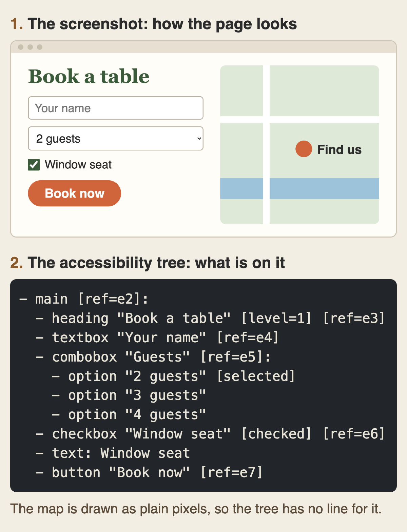The width and height of the screenshot is (407, 532).
Task: Click the "1. The screenshot" section title
Action: pos(154,24)
